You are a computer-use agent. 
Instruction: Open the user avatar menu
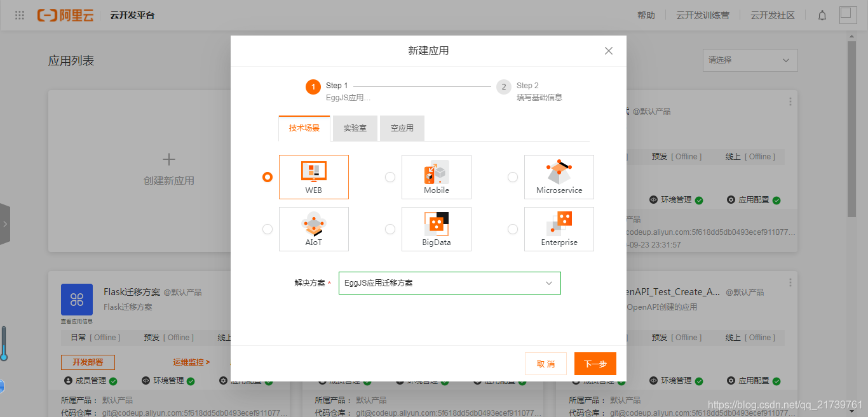click(x=848, y=15)
